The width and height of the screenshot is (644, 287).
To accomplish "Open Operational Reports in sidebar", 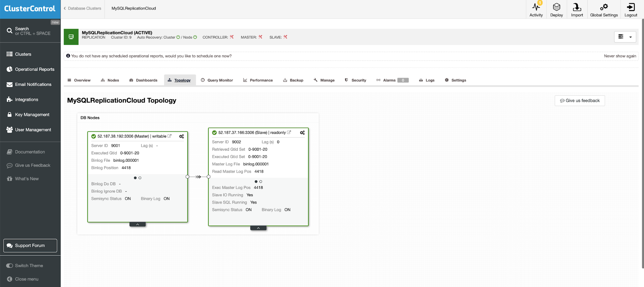I will point(30,69).
